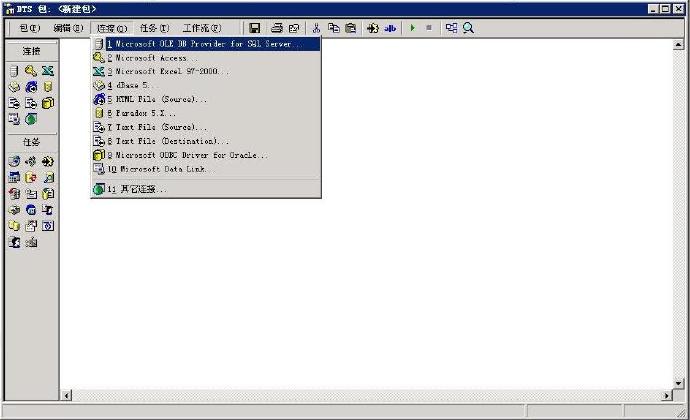Viewport: 690px width, 420px height.
Task: Select the Transfer Jobs task icon in the 任务 palette
Action: [x=48, y=226]
